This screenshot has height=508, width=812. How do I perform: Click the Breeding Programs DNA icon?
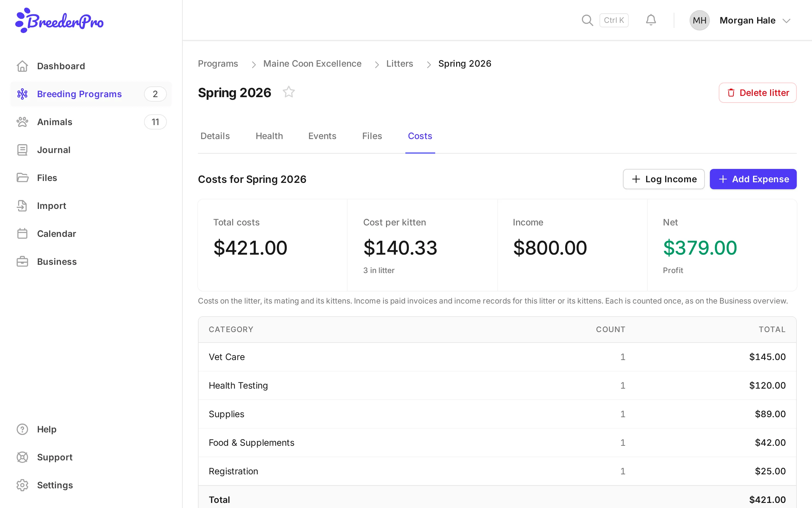click(22, 94)
